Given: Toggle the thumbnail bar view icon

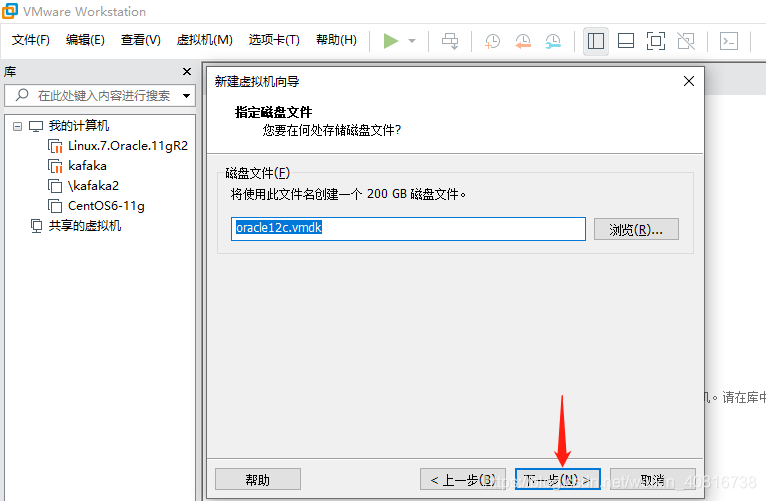Looking at the screenshot, I should coord(626,41).
